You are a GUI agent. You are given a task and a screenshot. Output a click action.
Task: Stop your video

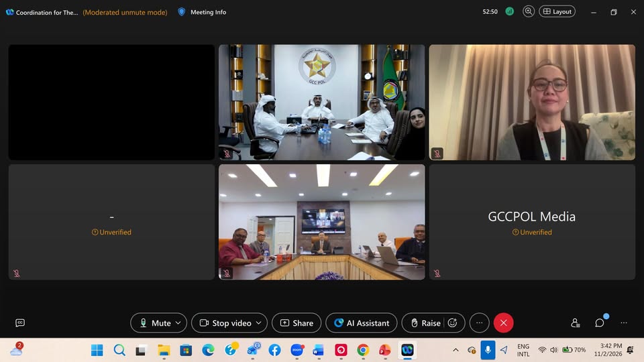225,322
